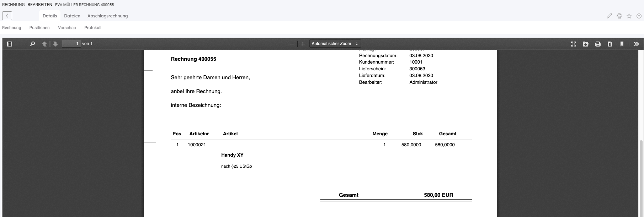Open the Abschlagsrechnung tab
Screen dimensions: 644x217
(107, 16)
